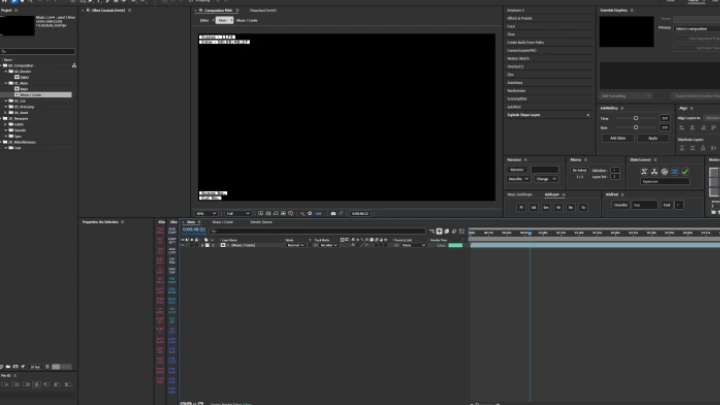Click the first icon in the SliderConnect panel
720x405 pixels.
pyautogui.click(x=644, y=172)
